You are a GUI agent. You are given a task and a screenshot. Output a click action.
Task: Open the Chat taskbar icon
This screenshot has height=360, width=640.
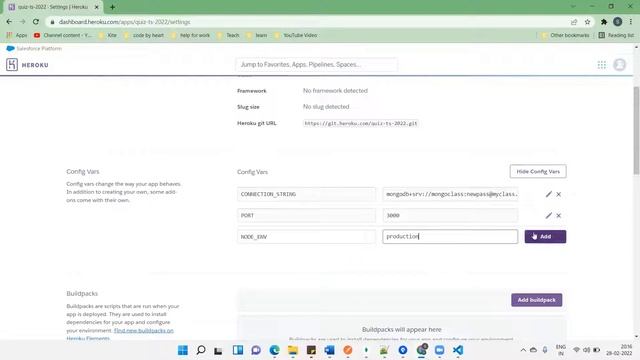(256, 350)
